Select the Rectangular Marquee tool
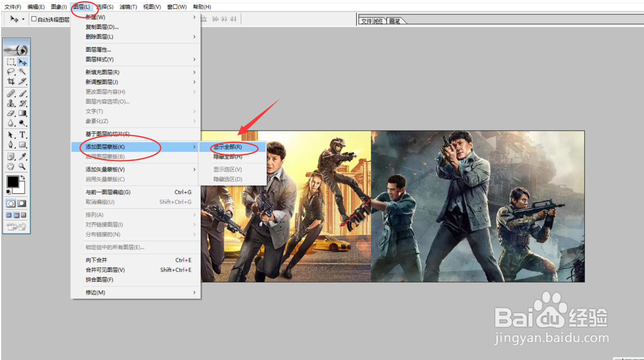644x360 pixels. [11, 62]
